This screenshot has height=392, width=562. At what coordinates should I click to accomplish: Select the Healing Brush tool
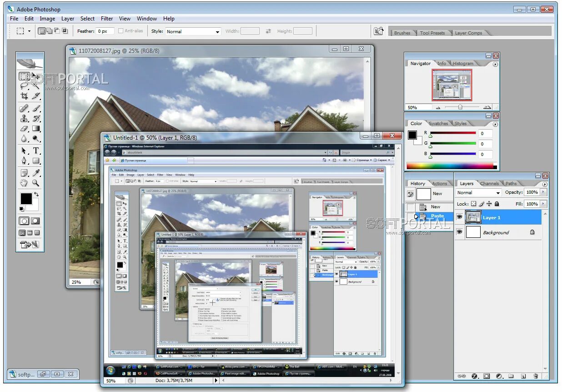click(x=24, y=109)
